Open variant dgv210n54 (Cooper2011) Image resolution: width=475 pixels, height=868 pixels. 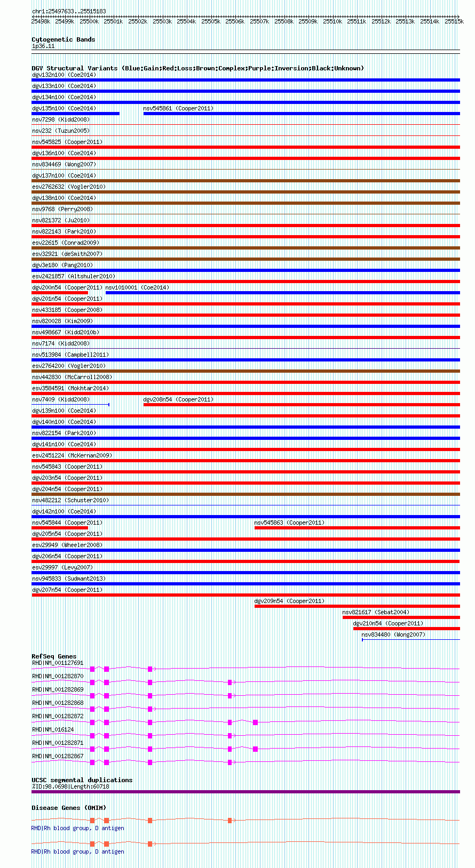(x=388, y=623)
